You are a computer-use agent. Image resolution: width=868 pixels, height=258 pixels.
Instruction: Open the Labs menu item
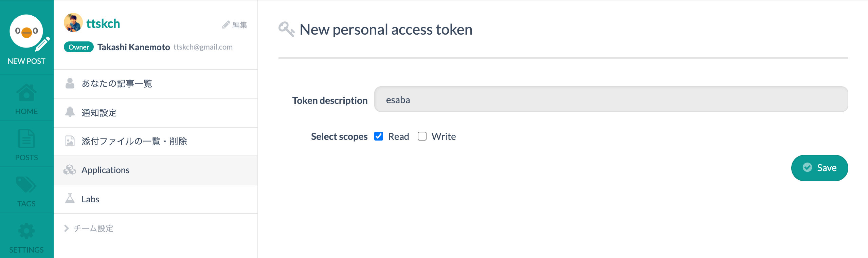tap(90, 199)
